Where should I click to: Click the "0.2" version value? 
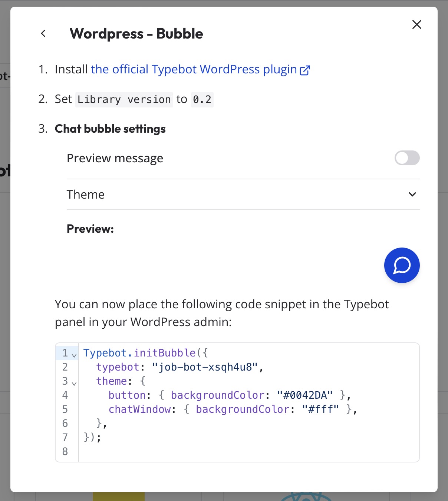point(202,99)
